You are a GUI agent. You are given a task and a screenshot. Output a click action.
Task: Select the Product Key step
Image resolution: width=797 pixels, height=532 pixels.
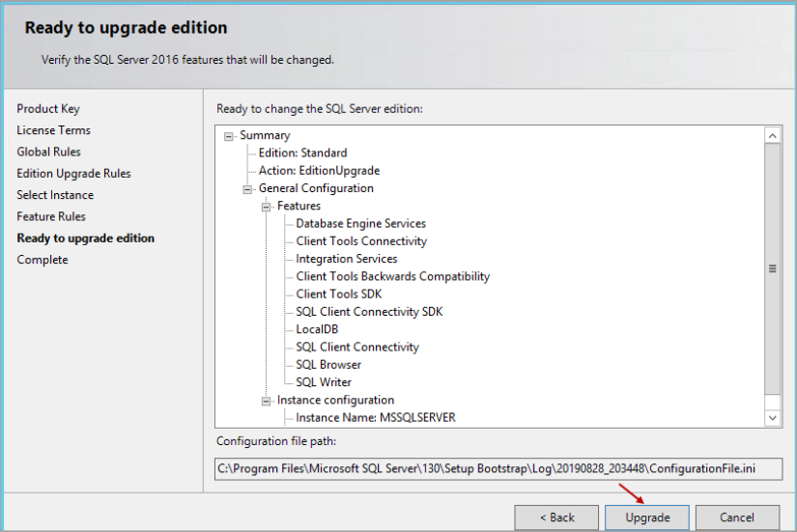(x=48, y=109)
